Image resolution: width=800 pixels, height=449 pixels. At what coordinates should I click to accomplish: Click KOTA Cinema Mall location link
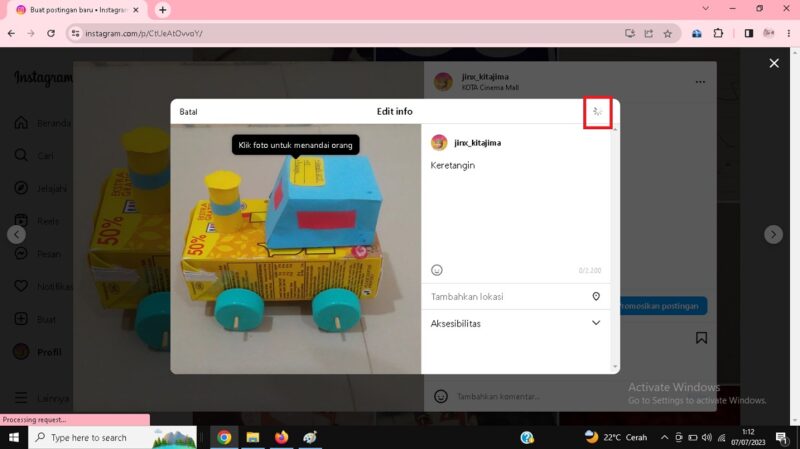click(490, 88)
